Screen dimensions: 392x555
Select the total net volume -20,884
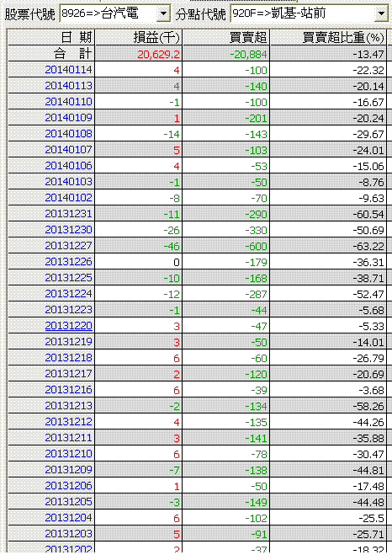click(x=248, y=54)
